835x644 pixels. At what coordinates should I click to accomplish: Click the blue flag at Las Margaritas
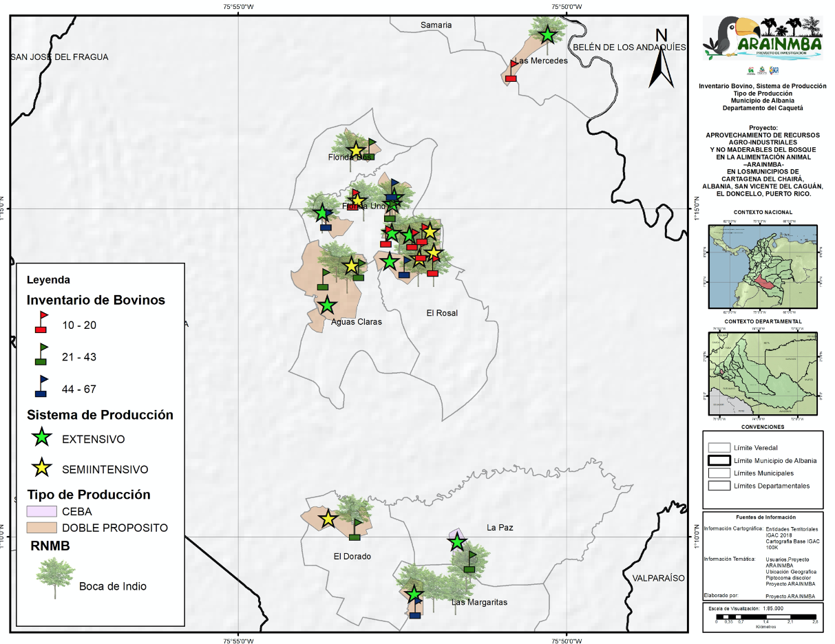(415, 608)
